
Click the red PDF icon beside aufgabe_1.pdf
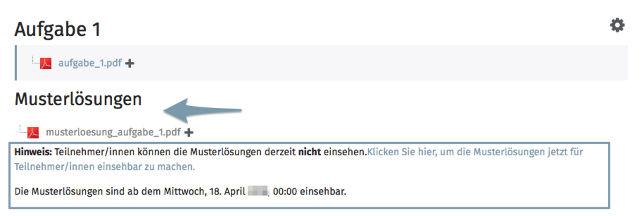47,63
